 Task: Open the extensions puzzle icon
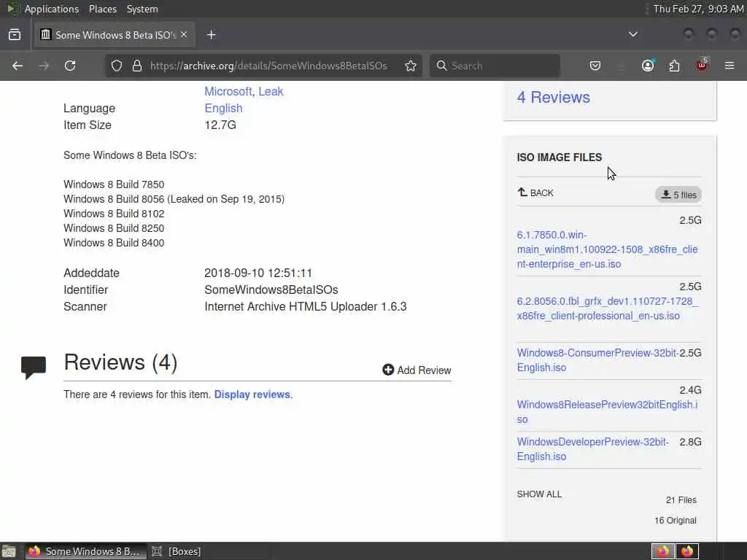(675, 66)
